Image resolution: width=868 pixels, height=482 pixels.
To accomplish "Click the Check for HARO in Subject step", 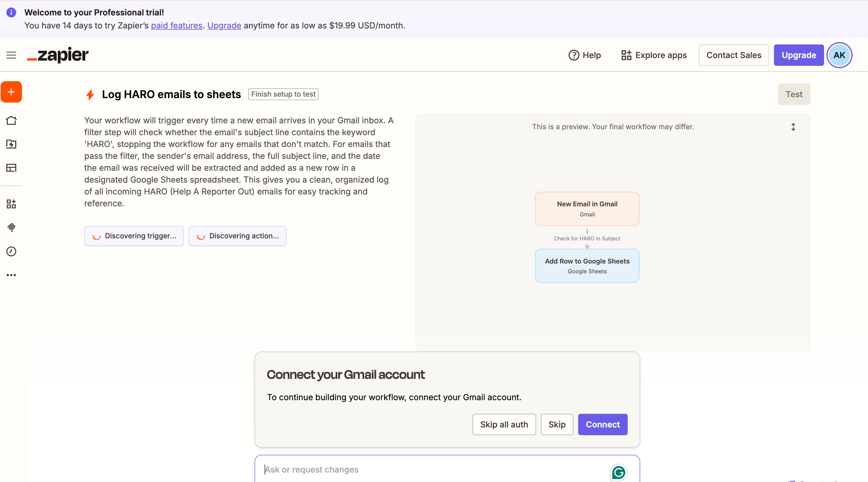I will 587,239.
